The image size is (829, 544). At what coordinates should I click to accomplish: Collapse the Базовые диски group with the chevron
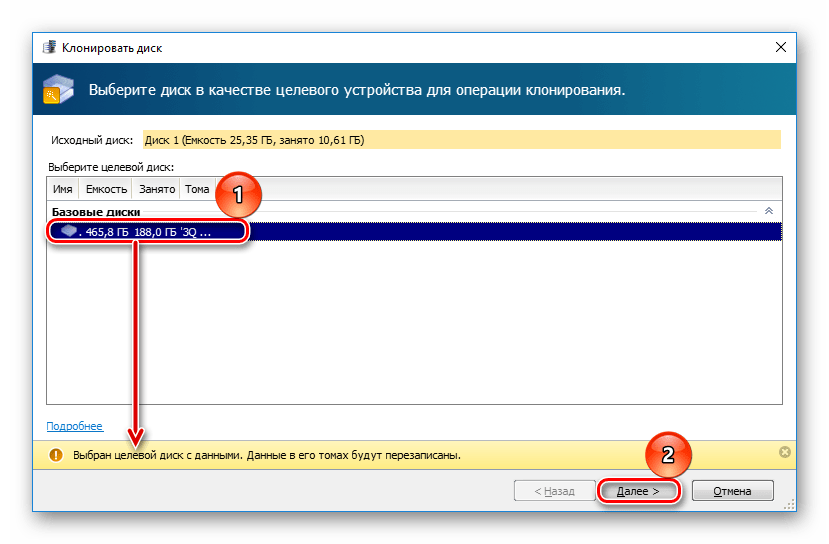(x=768, y=211)
